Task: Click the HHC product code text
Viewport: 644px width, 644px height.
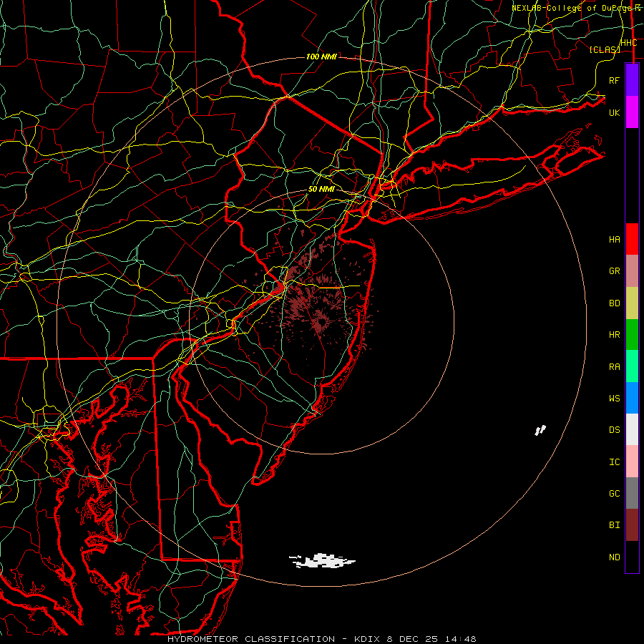Action: pos(628,43)
